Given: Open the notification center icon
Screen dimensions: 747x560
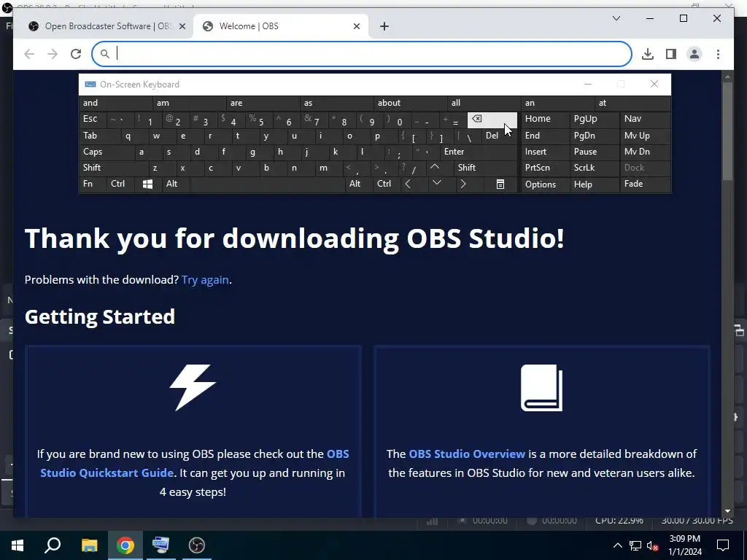Looking at the screenshot, I should point(723,545).
